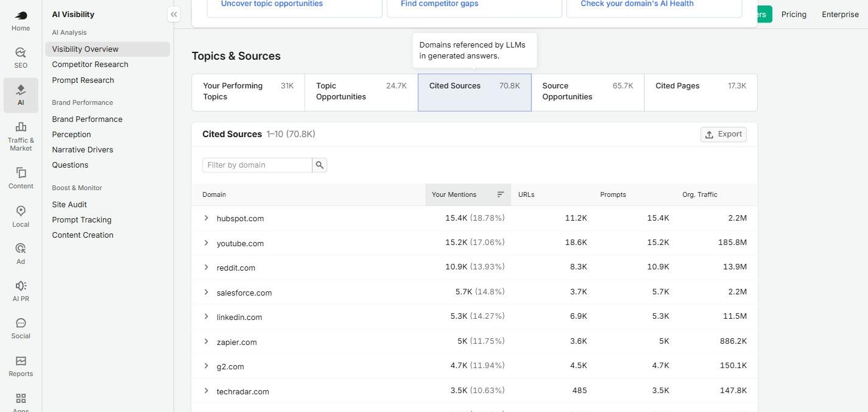Open Visibility Overview in sidebar
The image size is (868, 412).
(x=107, y=49)
